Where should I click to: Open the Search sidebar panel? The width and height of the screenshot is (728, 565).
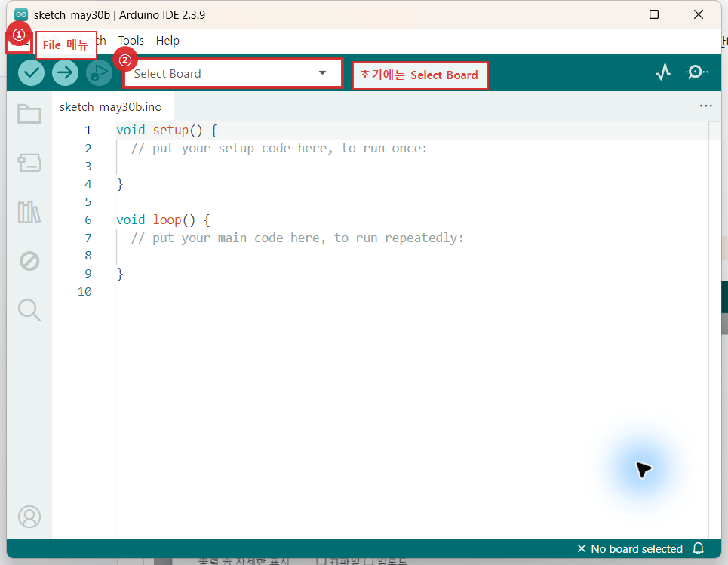coord(29,310)
